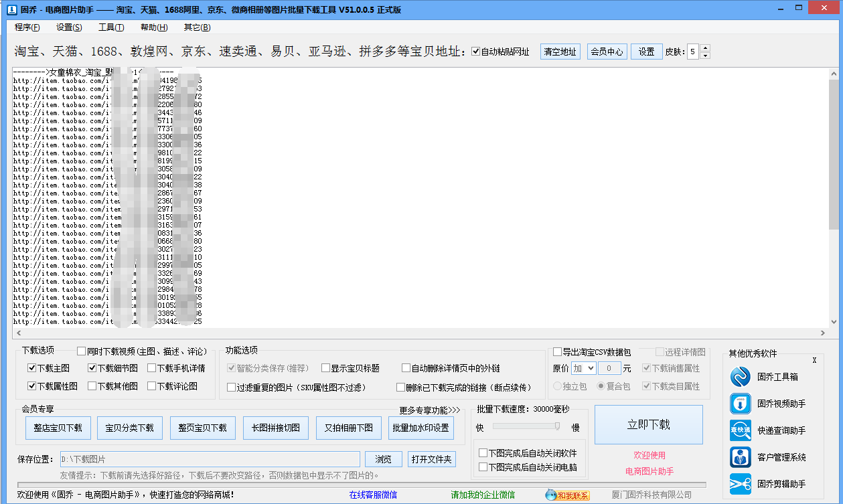
Task: Click the vertical scrollbar down arrow
Action: (834, 322)
